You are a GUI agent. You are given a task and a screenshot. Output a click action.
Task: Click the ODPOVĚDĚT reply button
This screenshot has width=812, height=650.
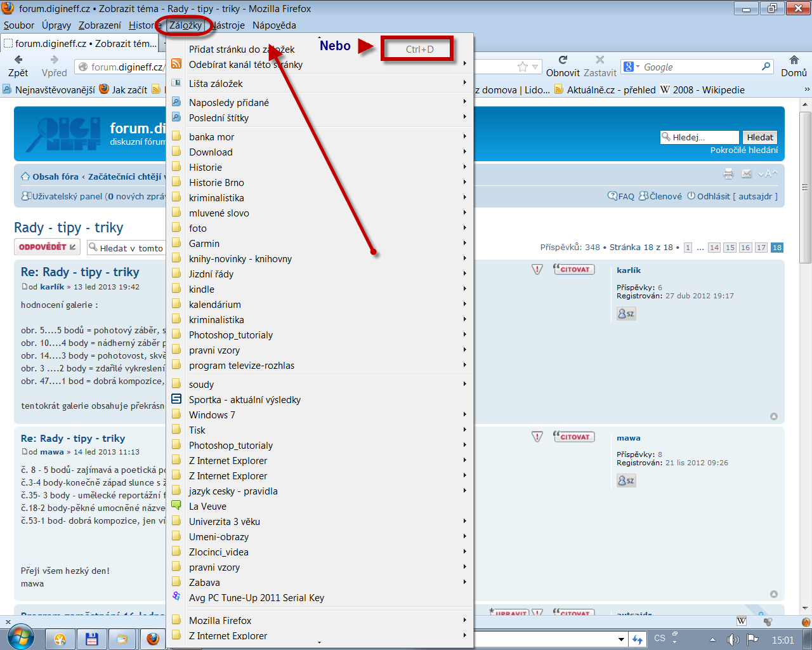(47, 247)
